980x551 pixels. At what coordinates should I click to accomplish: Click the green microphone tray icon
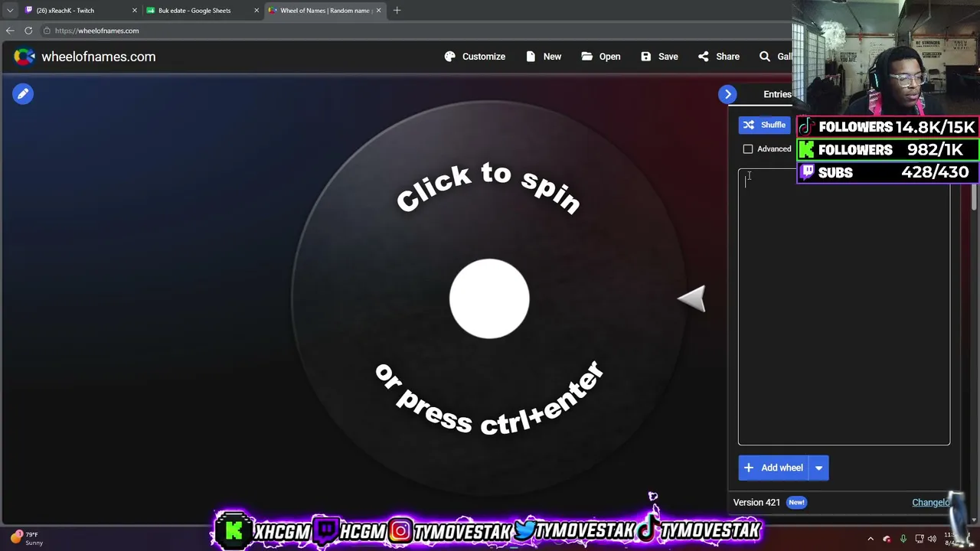point(903,539)
